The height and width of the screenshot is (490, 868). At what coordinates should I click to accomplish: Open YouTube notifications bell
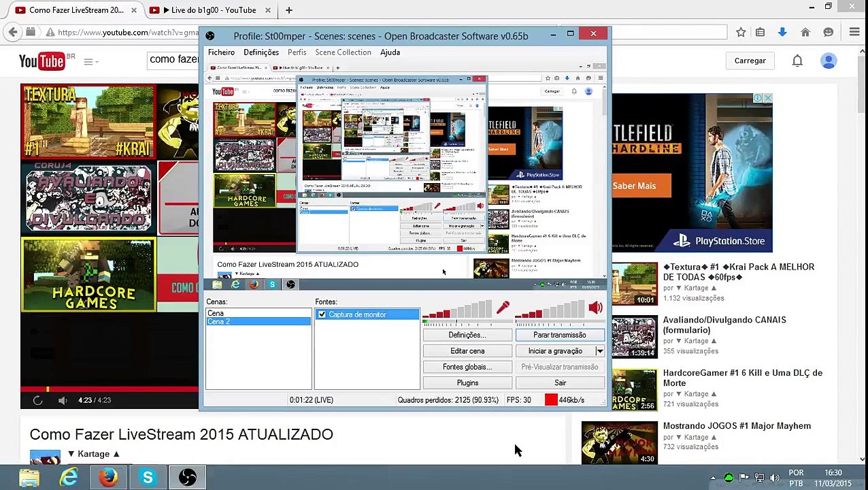coord(797,61)
